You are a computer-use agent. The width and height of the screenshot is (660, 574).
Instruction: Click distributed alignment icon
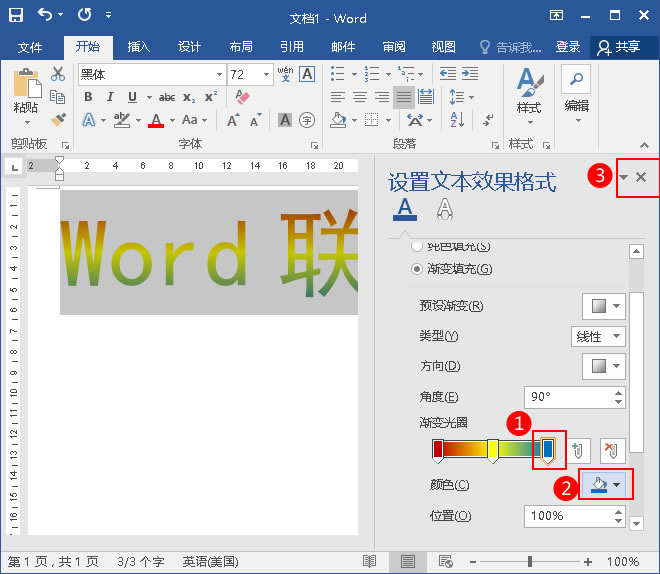point(426,97)
